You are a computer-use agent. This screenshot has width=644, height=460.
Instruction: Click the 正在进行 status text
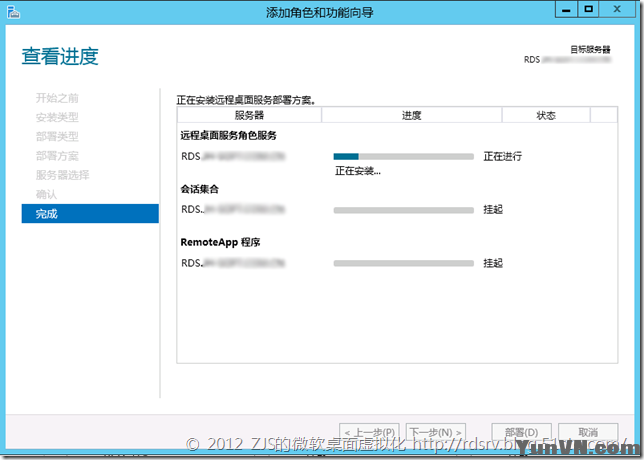click(502, 156)
